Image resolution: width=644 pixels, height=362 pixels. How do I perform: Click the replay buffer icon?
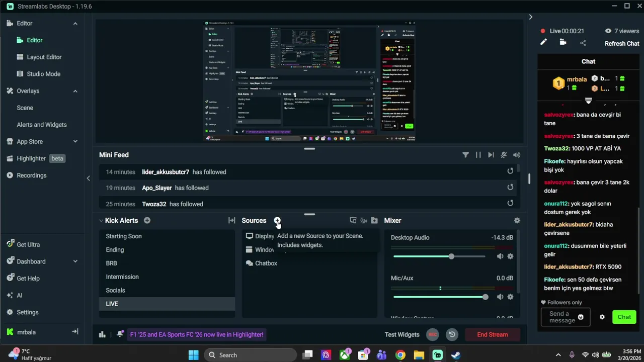click(x=452, y=334)
